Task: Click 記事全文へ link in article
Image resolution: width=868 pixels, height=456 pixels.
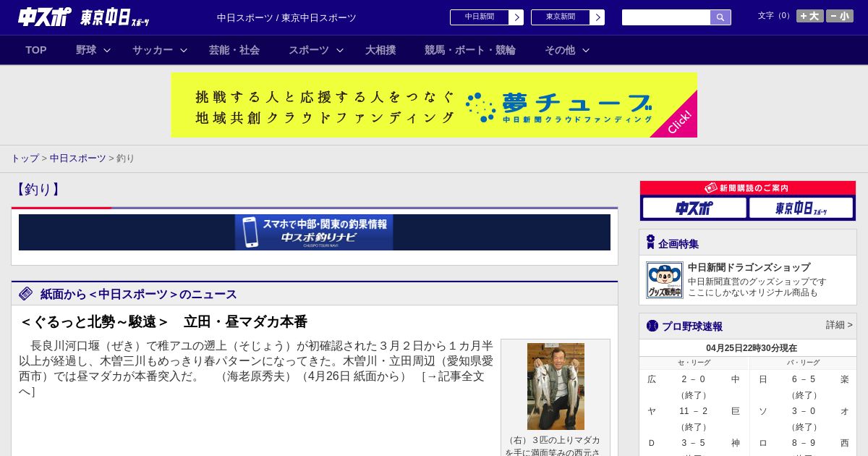Action: 251,384
